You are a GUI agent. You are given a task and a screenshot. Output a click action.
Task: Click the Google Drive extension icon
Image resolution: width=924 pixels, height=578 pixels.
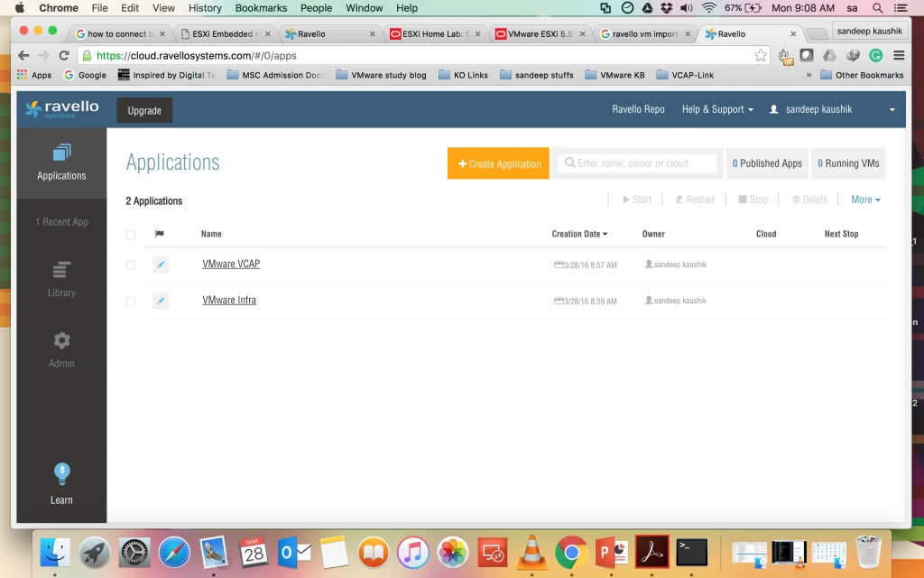pyautogui.click(x=830, y=55)
